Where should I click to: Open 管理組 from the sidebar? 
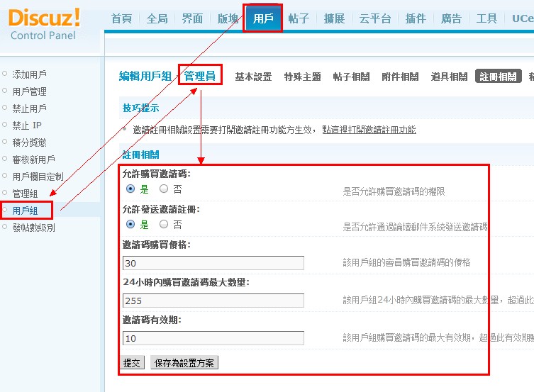coord(25,194)
